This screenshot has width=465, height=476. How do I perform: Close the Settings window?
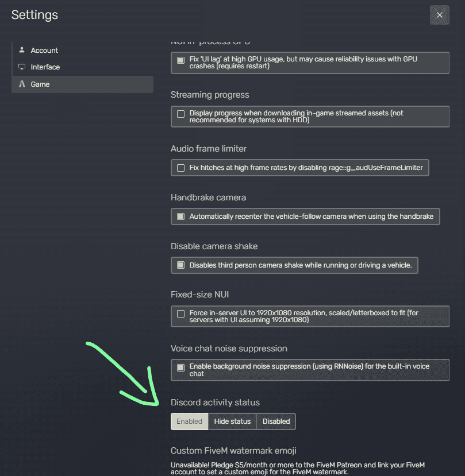439,15
